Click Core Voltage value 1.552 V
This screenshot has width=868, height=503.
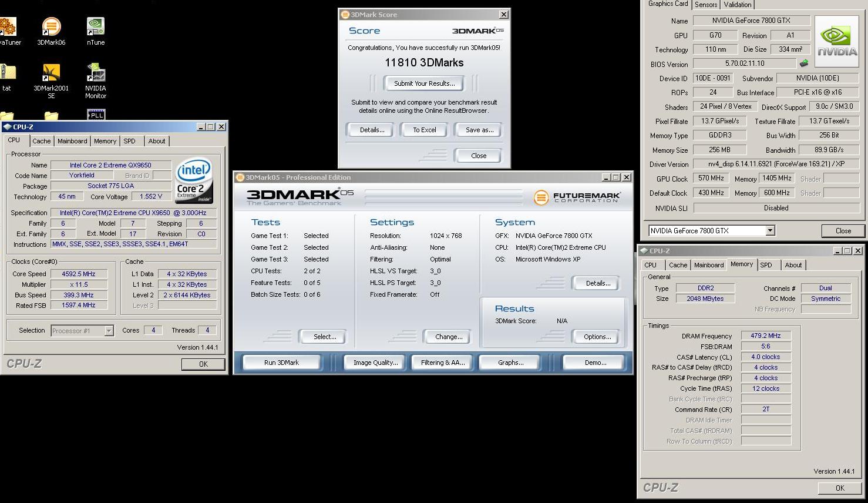(152, 196)
